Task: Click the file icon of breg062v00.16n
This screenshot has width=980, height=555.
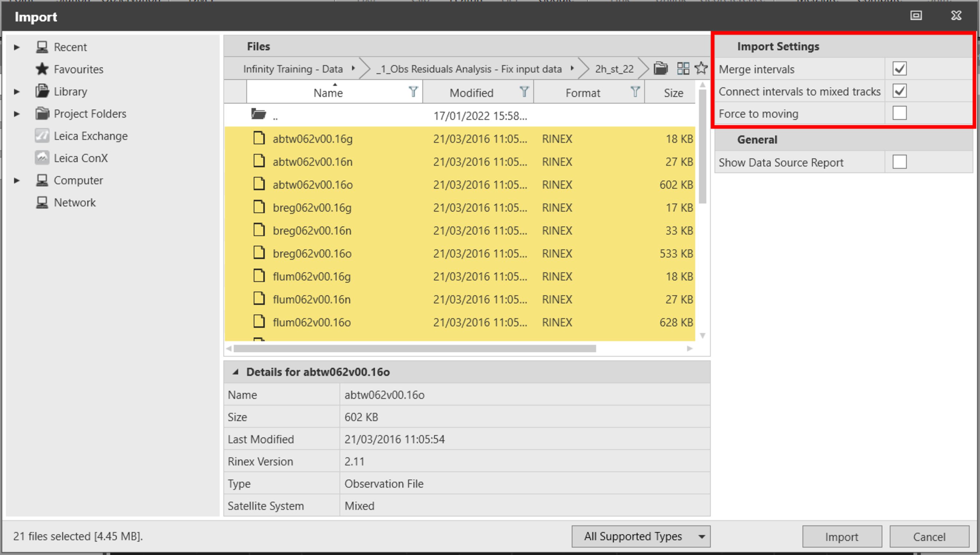Action: [259, 229]
